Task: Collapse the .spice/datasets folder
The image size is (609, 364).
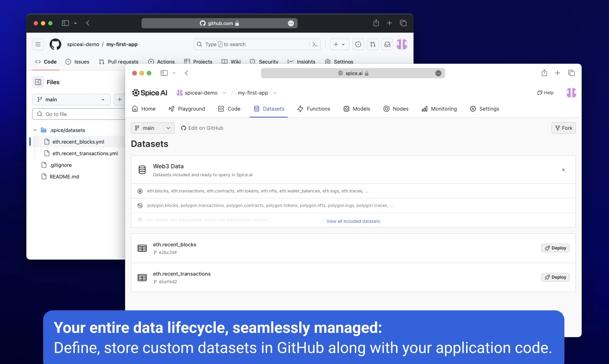Action: point(35,130)
